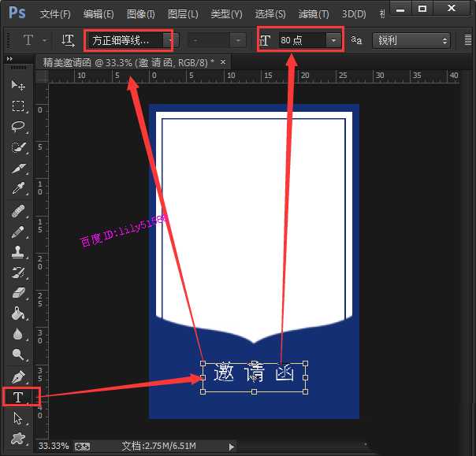476x456 pixels.
Task: Close the 精美邀请函 document tab
Action: (223, 62)
